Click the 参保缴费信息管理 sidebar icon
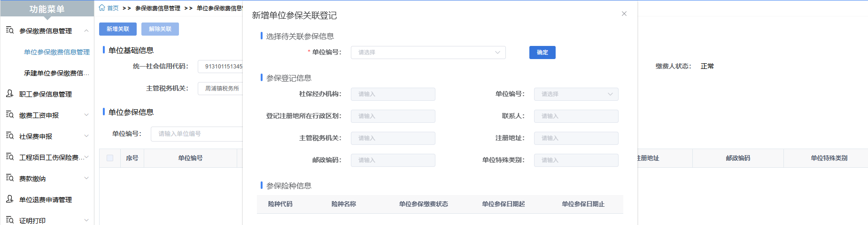 [x=9, y=30]
